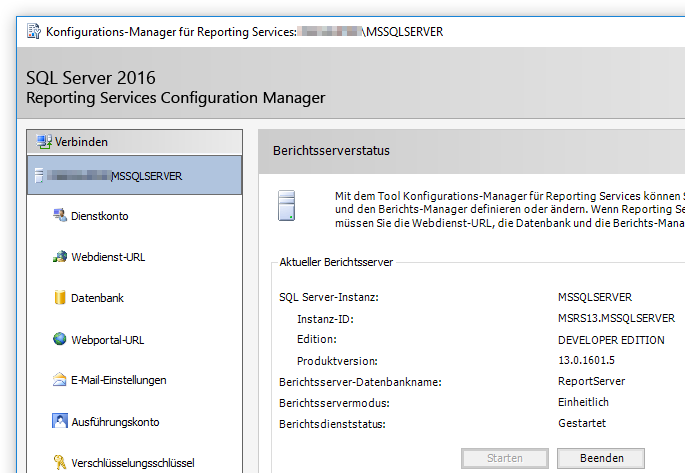Image resolution: width=685 pixels, height=473 pixels.
Task: Open the Dienstkonto page
Action: click(100, 216)
